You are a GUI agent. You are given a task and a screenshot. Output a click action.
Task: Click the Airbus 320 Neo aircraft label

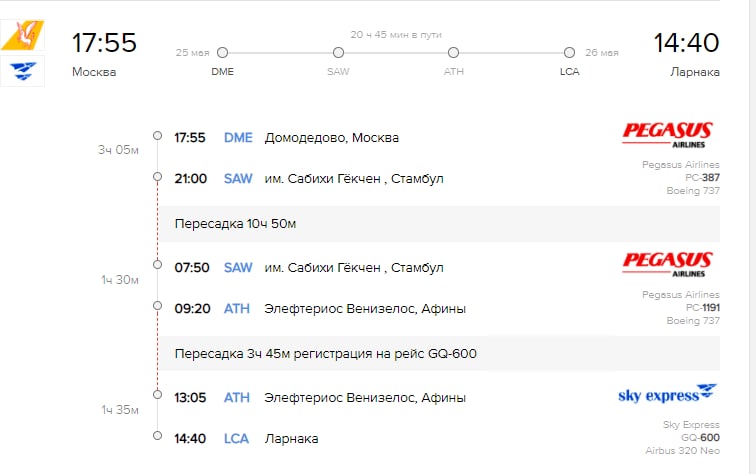[683, 450]
